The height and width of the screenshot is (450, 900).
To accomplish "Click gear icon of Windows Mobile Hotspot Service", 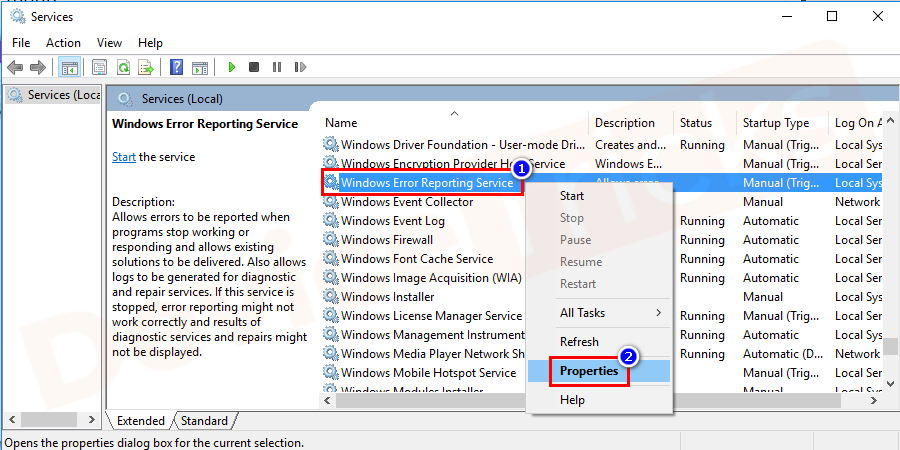I will (x=331, y=372).
